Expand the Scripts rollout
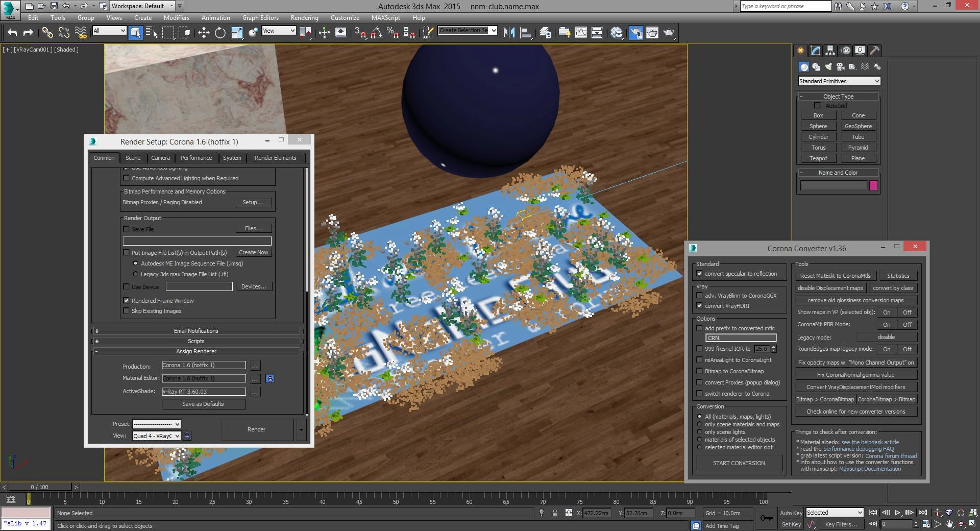This screenshot has width=980, height=531. pyautogui.click(x=196, y=341)
